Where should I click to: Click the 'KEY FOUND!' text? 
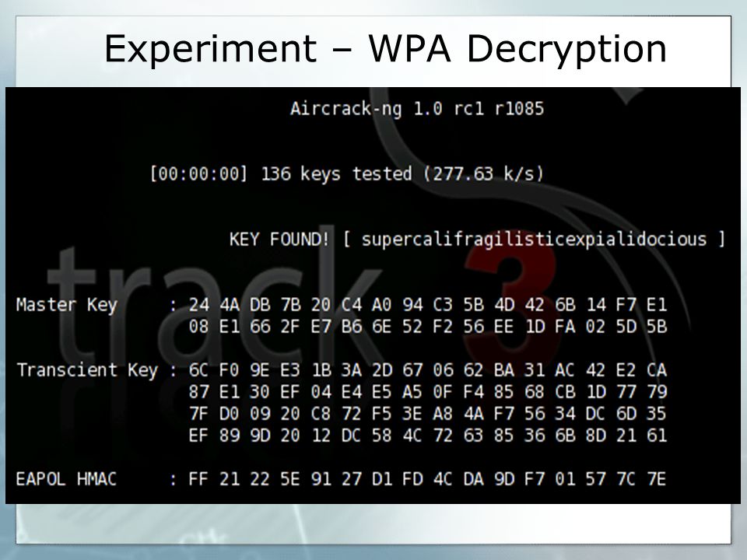279,239
